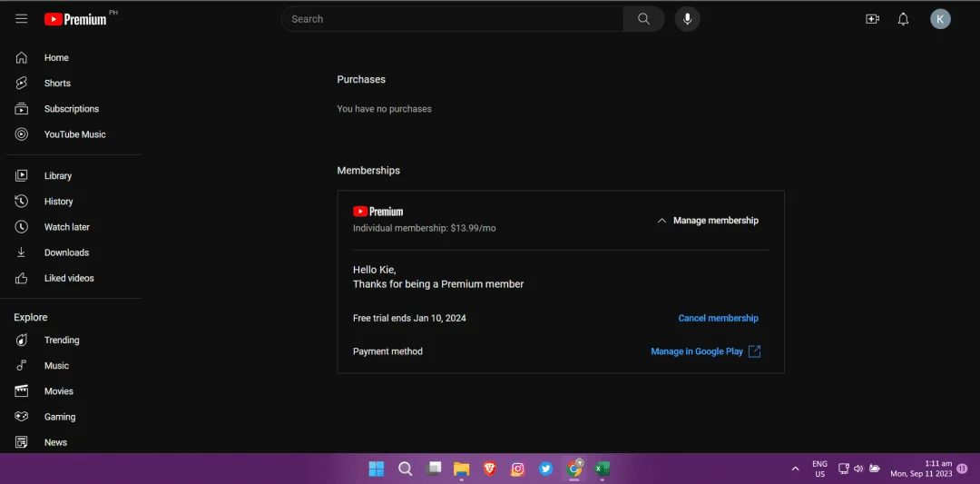980x484 pixels.
Task: Open File Explorer from taskbar
Action: [461, 469]
